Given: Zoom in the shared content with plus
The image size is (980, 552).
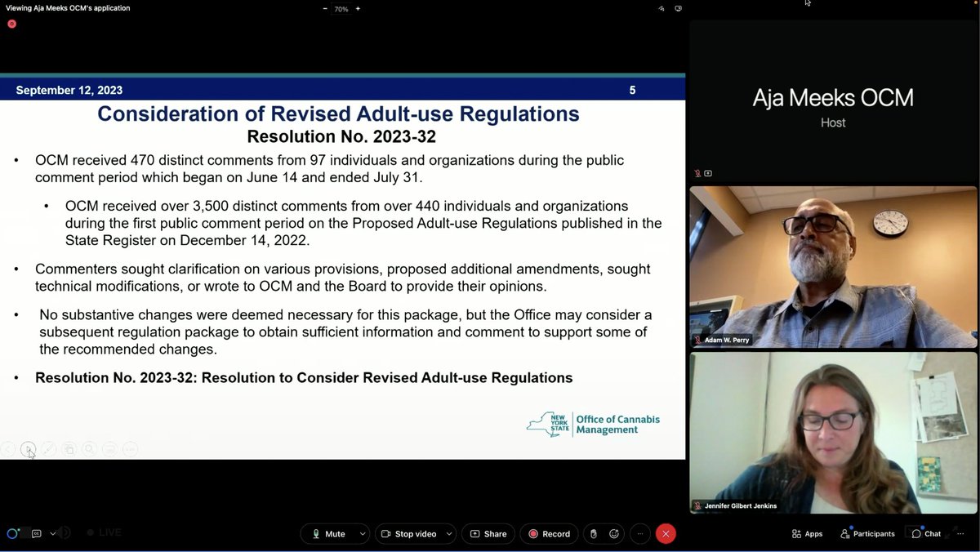Looking at the screenshot, I should (358, 9).
